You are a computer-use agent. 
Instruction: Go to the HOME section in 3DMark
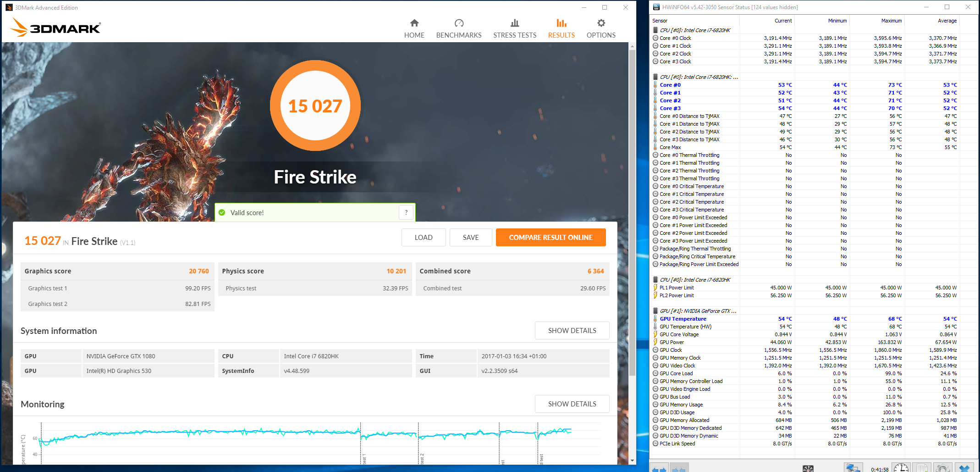(x=414, y=29)
